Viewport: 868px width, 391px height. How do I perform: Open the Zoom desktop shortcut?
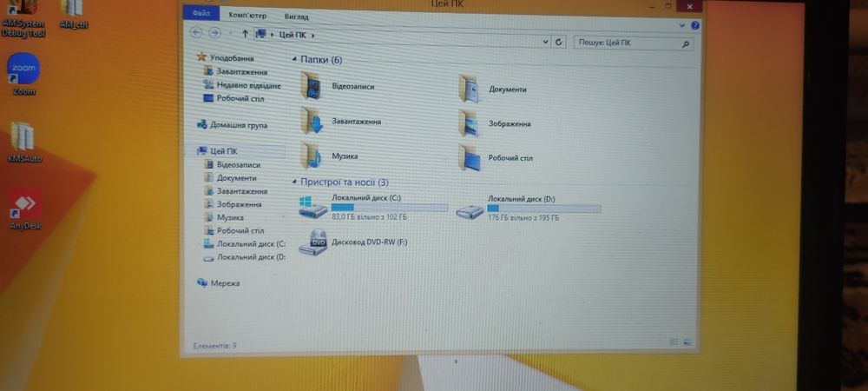23,74
